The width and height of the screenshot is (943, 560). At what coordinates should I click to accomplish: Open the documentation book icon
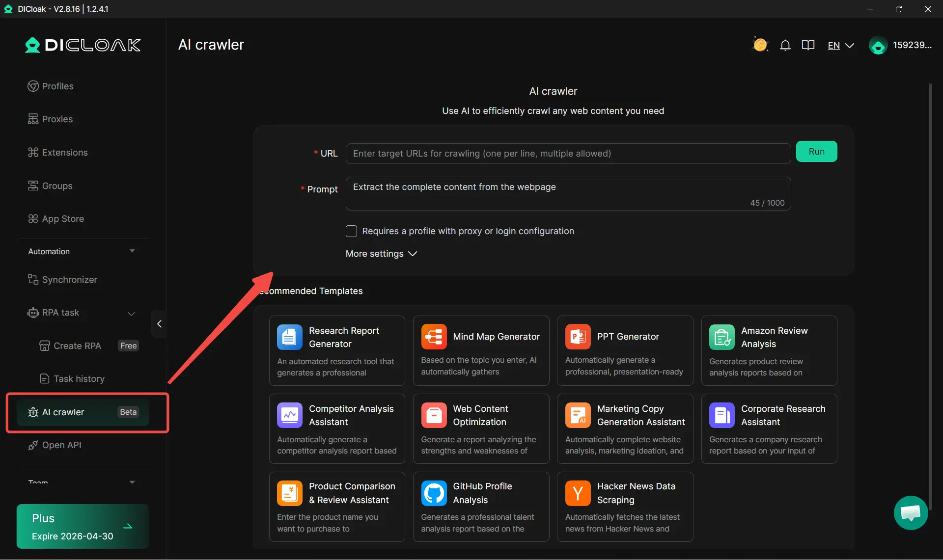click(808, 45)
